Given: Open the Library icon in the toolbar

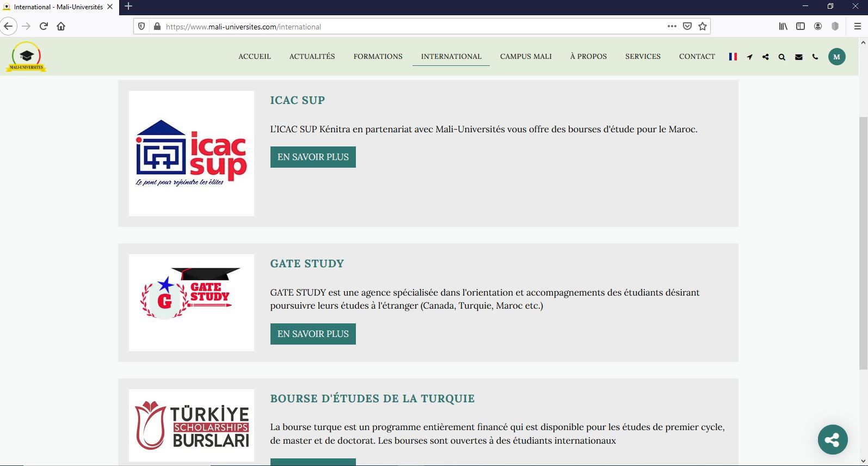Looking at the screenshot, I should (783, 26).
